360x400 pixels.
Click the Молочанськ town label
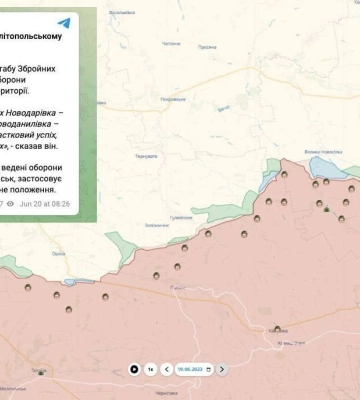click(x=13, y=389)
